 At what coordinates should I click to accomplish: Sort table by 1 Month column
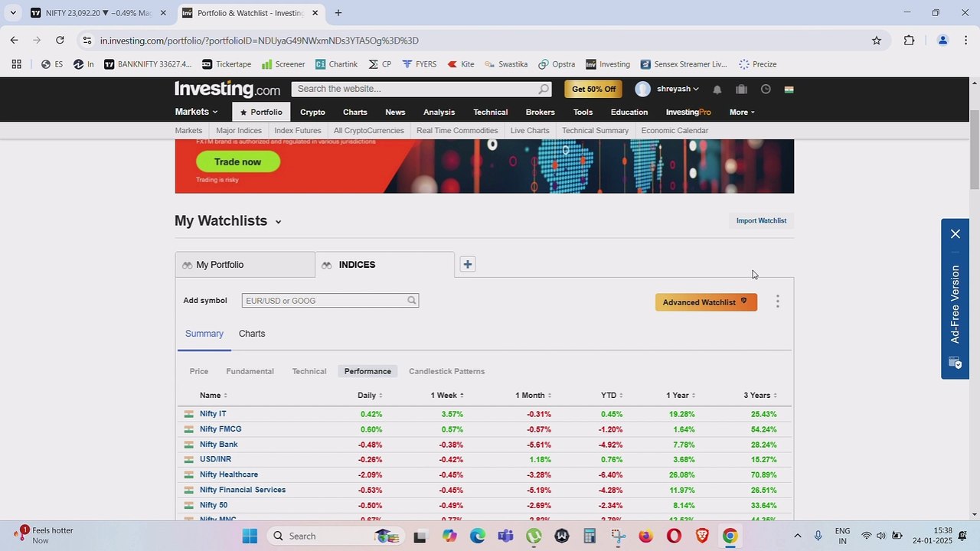pyautogui.click(x=533, y=396)
